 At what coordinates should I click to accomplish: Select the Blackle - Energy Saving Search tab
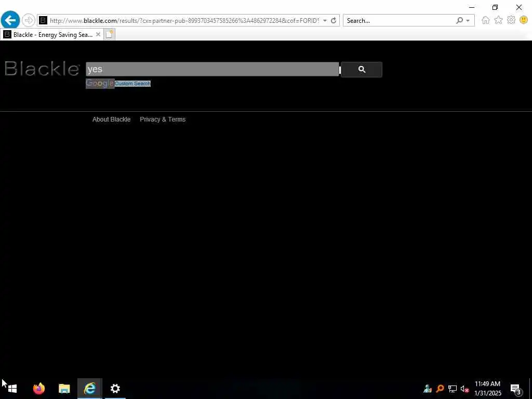(52, 35)
